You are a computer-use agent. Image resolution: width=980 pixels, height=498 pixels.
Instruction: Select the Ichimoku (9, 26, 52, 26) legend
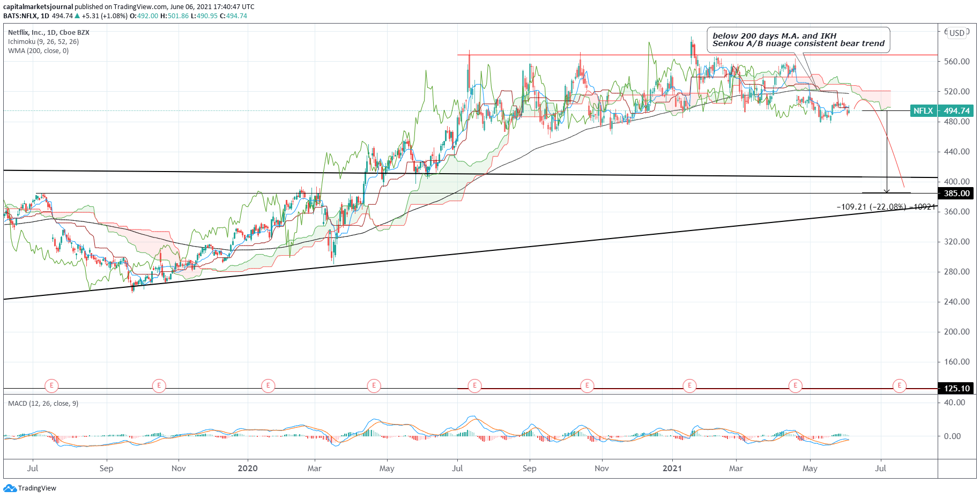tap(43, 42)
